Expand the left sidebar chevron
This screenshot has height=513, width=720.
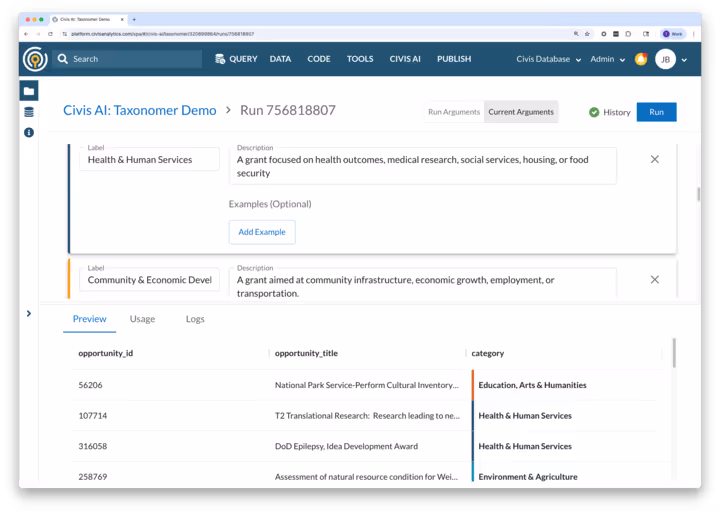click(29, 314)
